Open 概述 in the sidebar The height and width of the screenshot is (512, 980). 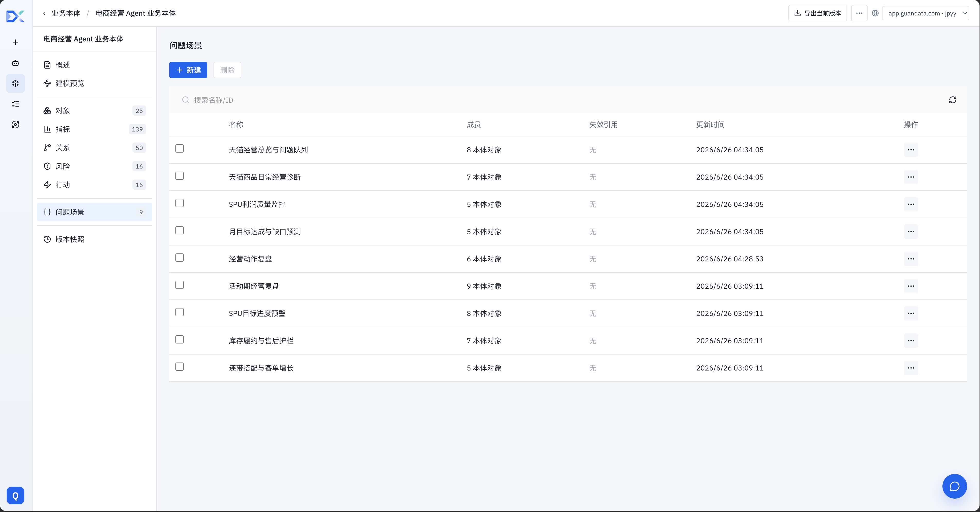pos(94,65)
